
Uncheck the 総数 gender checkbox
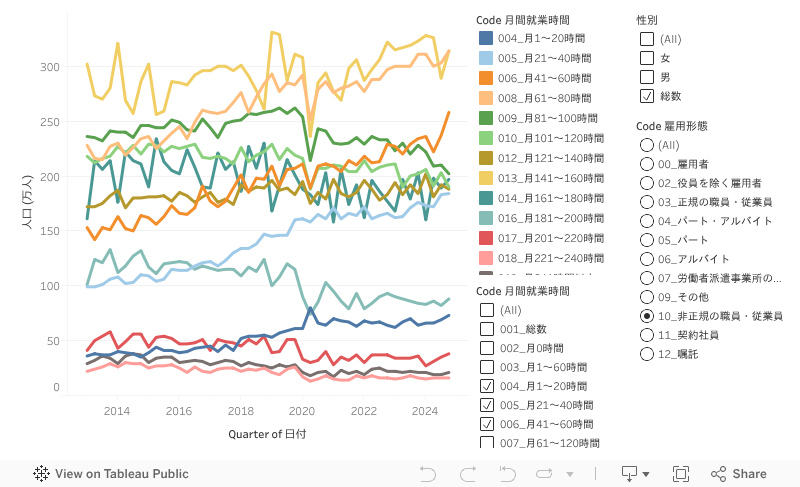(x=647, y=96)
